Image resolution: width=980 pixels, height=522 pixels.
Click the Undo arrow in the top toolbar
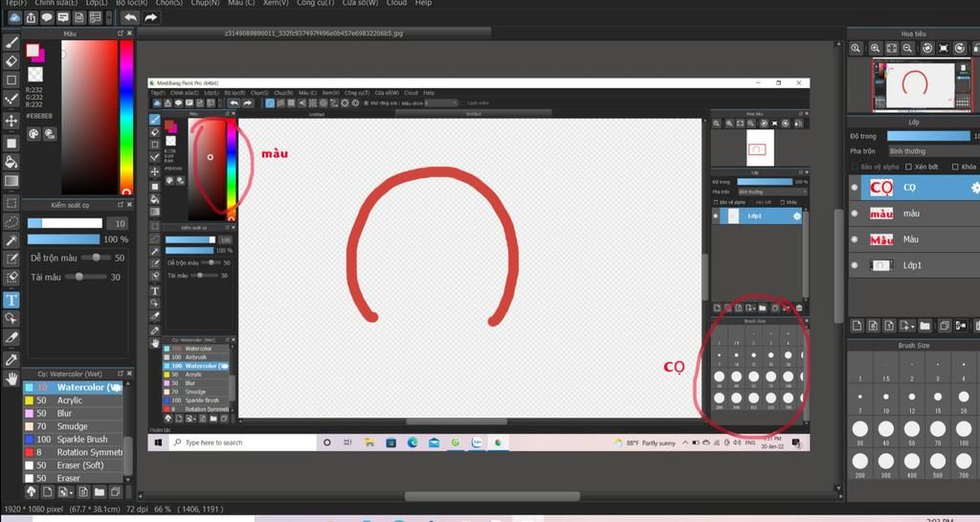pos(130,17)
